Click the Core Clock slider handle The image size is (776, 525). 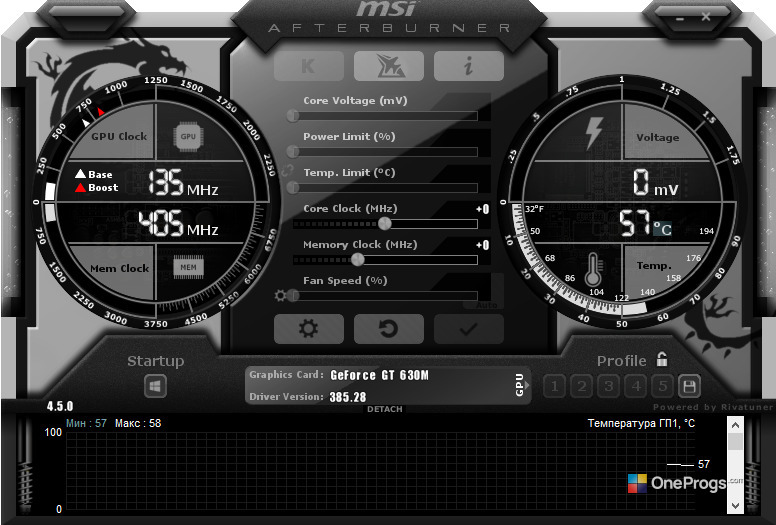click(x=385, y=224)
